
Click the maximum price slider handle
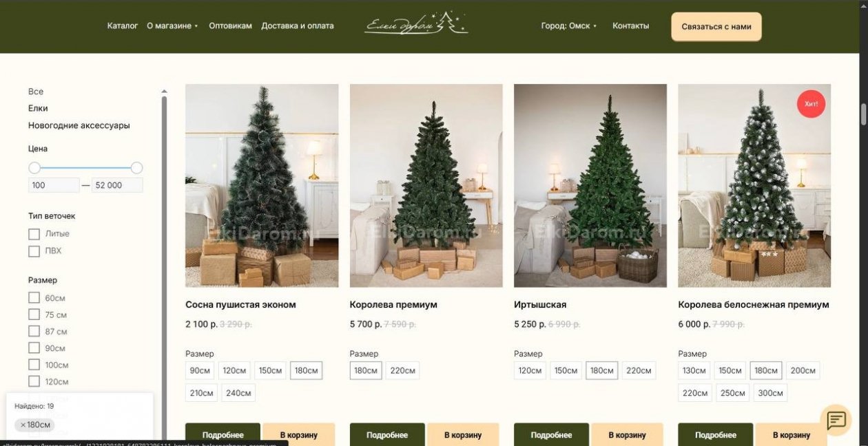[136, 168]
